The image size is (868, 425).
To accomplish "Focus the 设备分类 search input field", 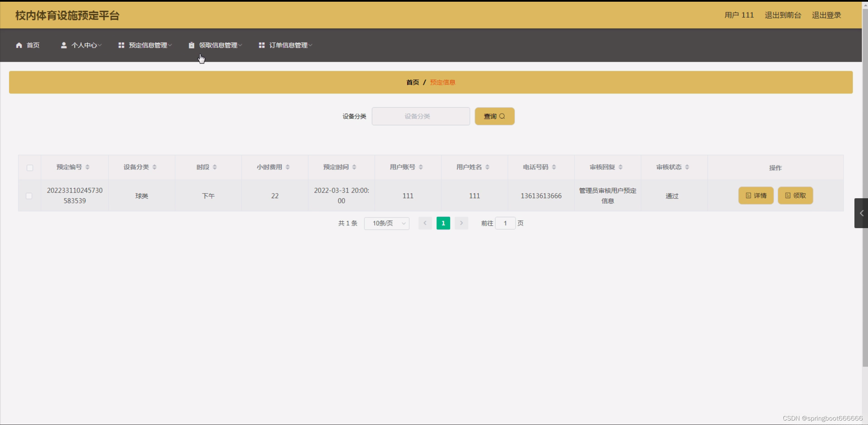I will click(420, 116).
